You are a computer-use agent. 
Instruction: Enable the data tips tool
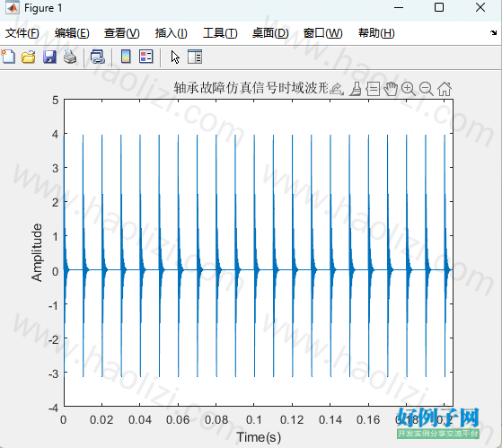(373, 89)
